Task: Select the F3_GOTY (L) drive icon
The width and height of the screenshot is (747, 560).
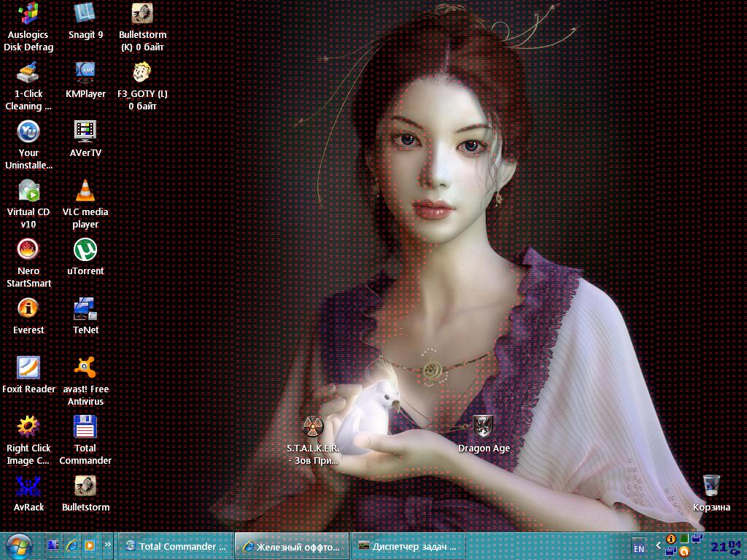Action: tap(142, 86)
